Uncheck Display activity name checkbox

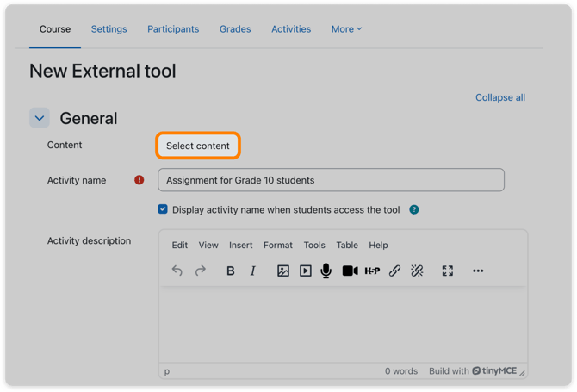(x=163, y=209)
